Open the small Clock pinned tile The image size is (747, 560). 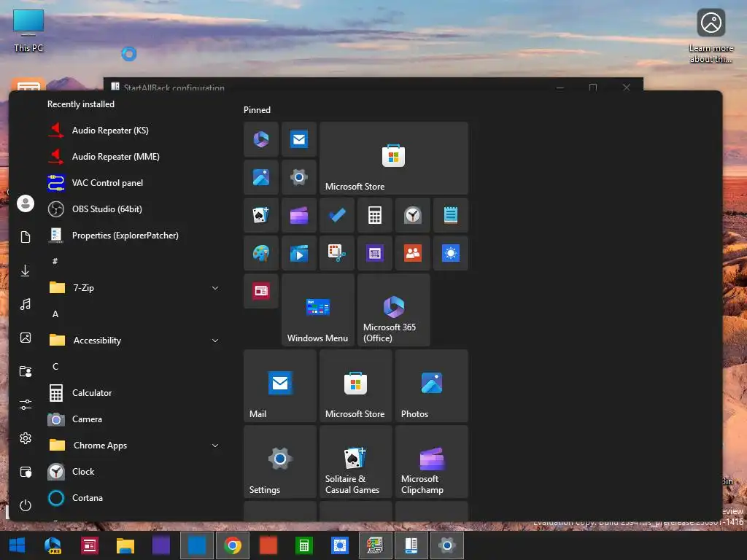pos(413,215)
